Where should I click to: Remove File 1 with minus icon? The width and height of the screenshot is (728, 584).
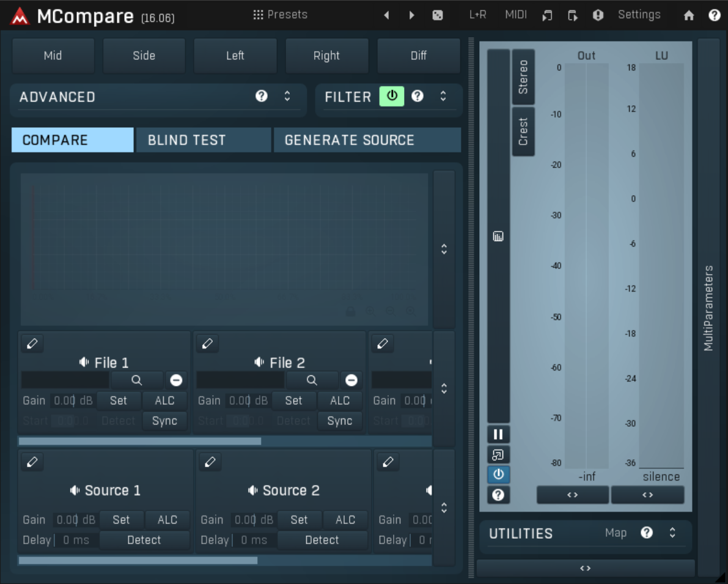pyautogui.click(x=176, y=380)
